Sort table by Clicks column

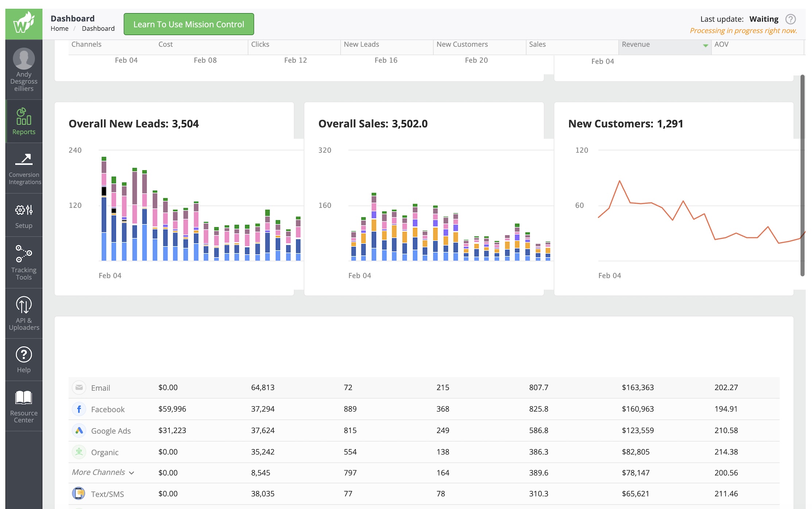coord(260,44)
